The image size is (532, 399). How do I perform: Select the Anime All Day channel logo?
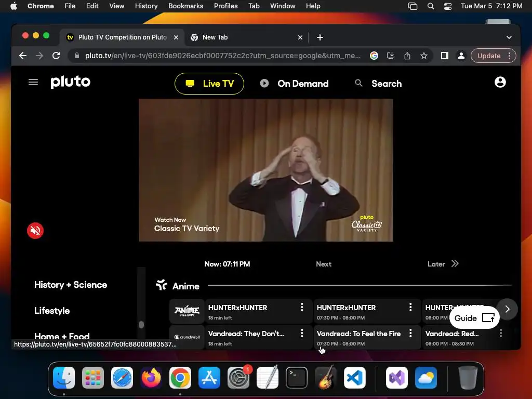coord(187,311)
